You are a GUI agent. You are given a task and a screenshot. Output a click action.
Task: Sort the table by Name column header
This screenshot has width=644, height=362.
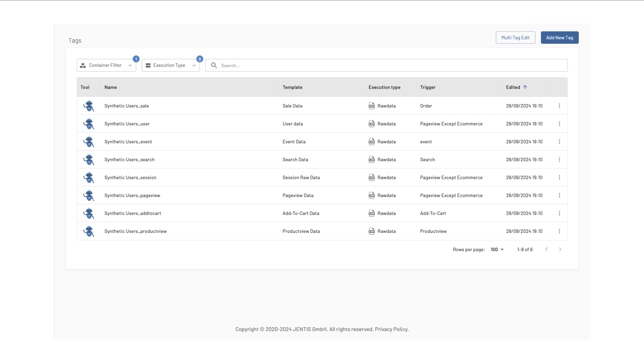pyautogui.click(x=110, y=87)
